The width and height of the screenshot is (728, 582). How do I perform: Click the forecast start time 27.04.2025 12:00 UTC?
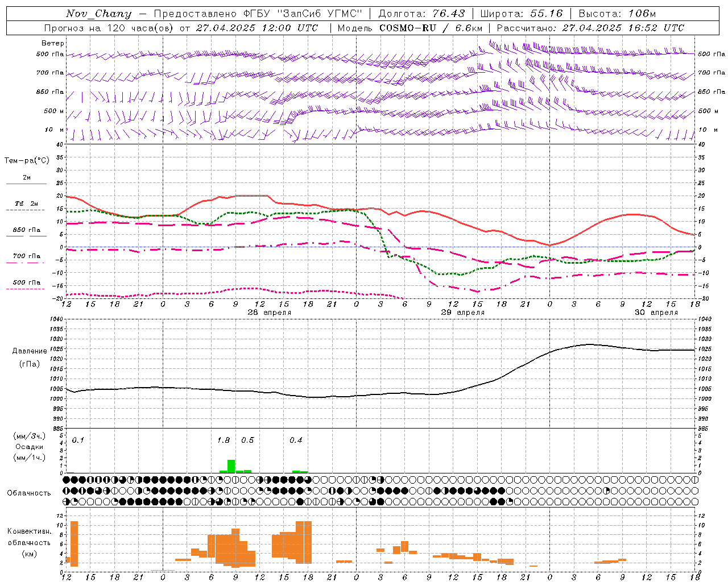coord(257,28)
